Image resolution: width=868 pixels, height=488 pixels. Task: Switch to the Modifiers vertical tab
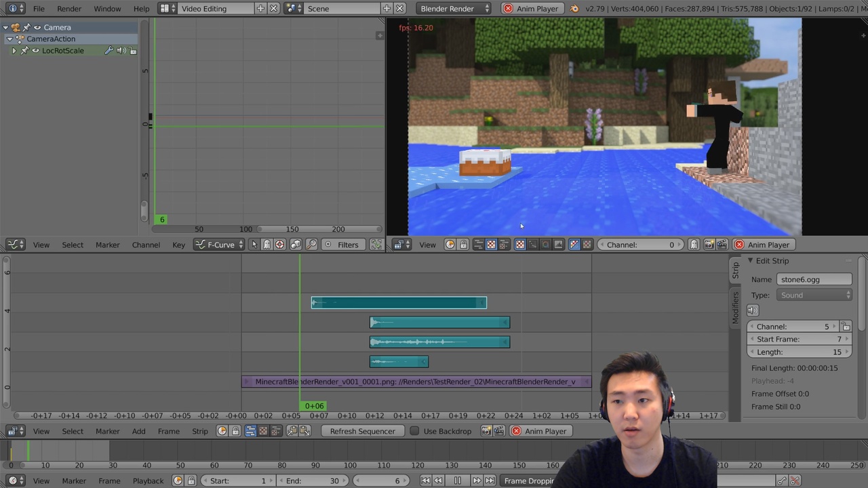735,308
